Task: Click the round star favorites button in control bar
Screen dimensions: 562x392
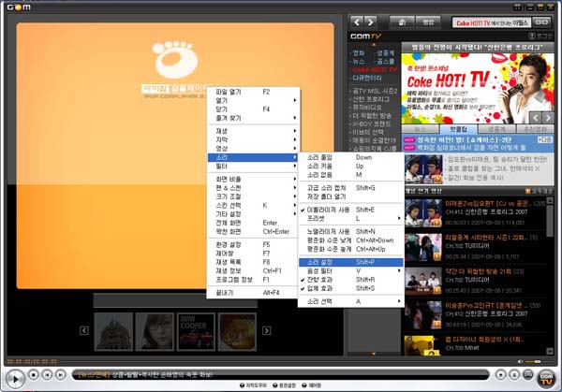Action: pos(501,375)
